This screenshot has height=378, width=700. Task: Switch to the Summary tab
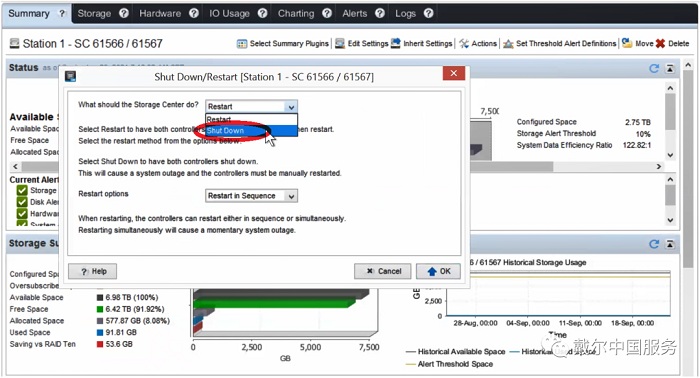29,13
